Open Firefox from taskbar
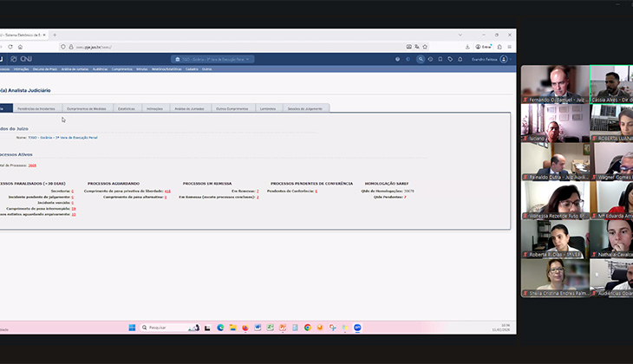Screen dimensions: 633x364 [x=245, y=328]
